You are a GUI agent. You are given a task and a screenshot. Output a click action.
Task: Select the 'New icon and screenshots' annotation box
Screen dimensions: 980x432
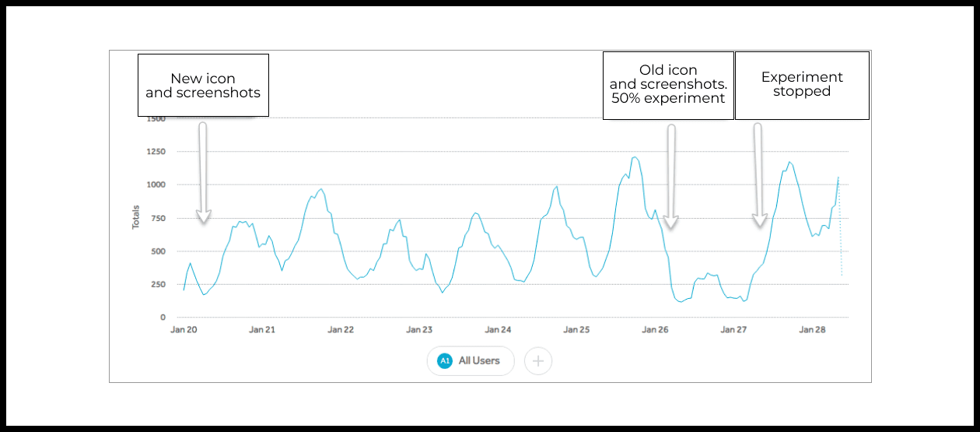[x=203, y=86]
